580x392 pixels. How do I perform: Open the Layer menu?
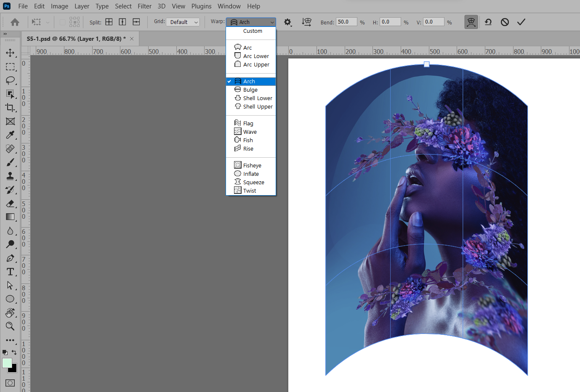point(82,6)
